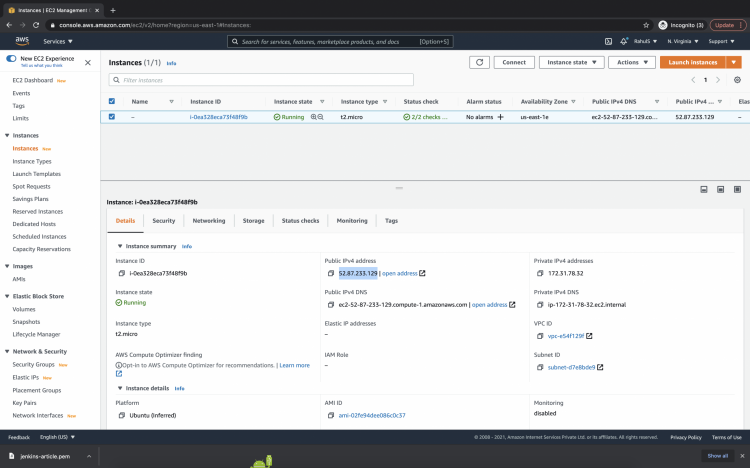
Task: Open the Services dropdown menu
Action: pos(58,42)
